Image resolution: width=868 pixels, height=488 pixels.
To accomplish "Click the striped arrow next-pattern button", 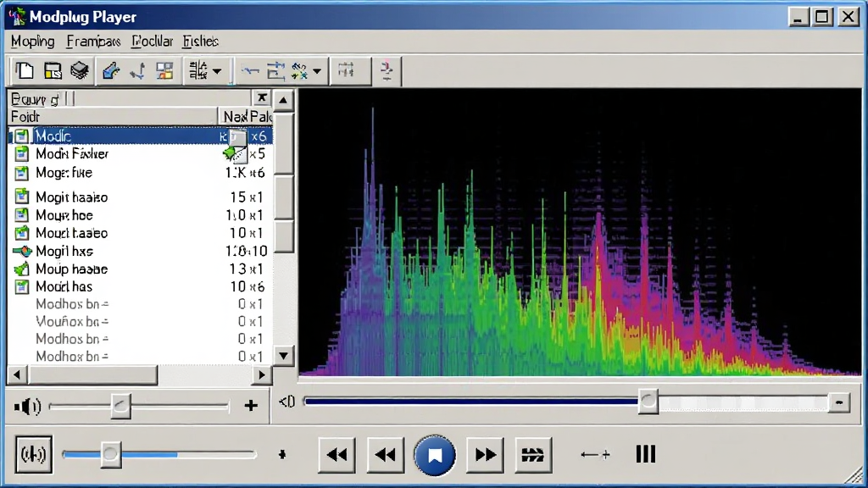I will [x=533, y=455].
